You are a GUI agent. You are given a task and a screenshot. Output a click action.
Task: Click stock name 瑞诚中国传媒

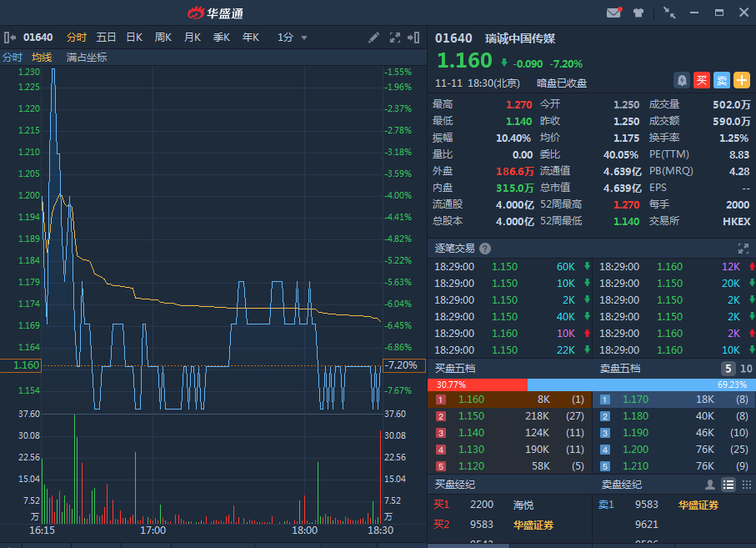[x=520, y=38]
